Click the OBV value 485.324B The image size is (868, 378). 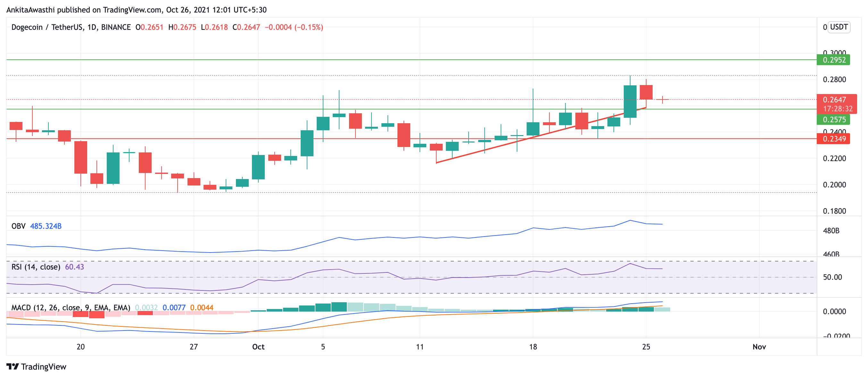click(46, 226)
